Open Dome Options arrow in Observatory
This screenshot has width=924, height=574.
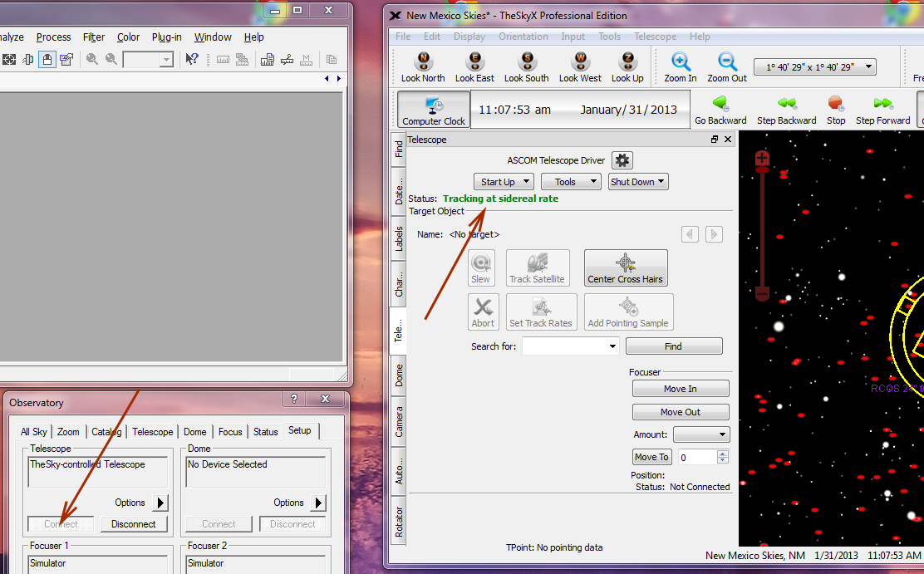coord(318,503)
